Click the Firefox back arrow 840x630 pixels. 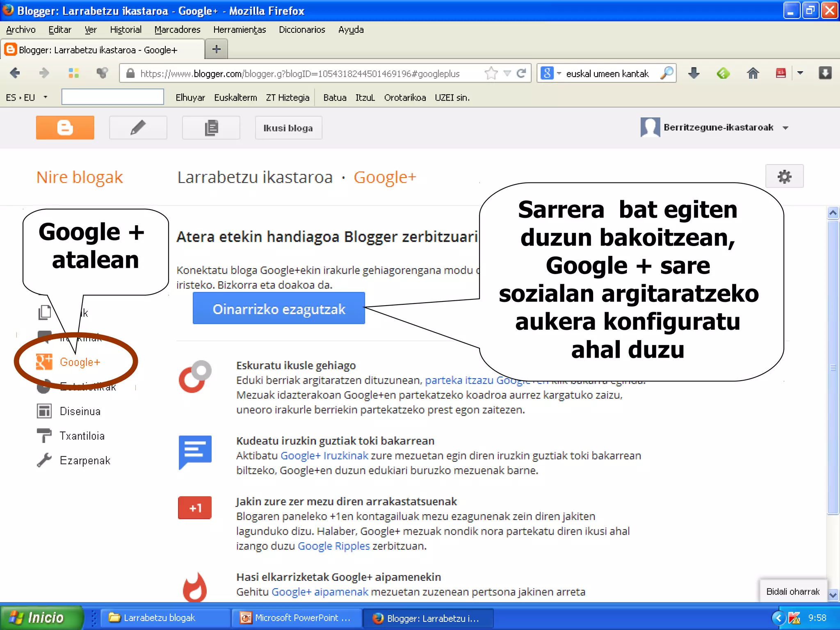15,73
